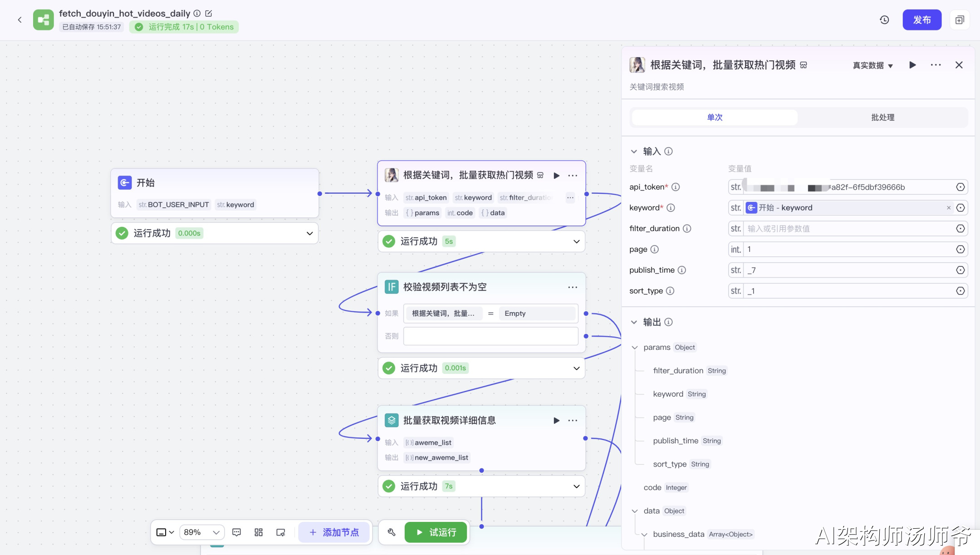The image size is (980, 555).
Task: Click the edit pencil next to workflow name
Action: 209,13
